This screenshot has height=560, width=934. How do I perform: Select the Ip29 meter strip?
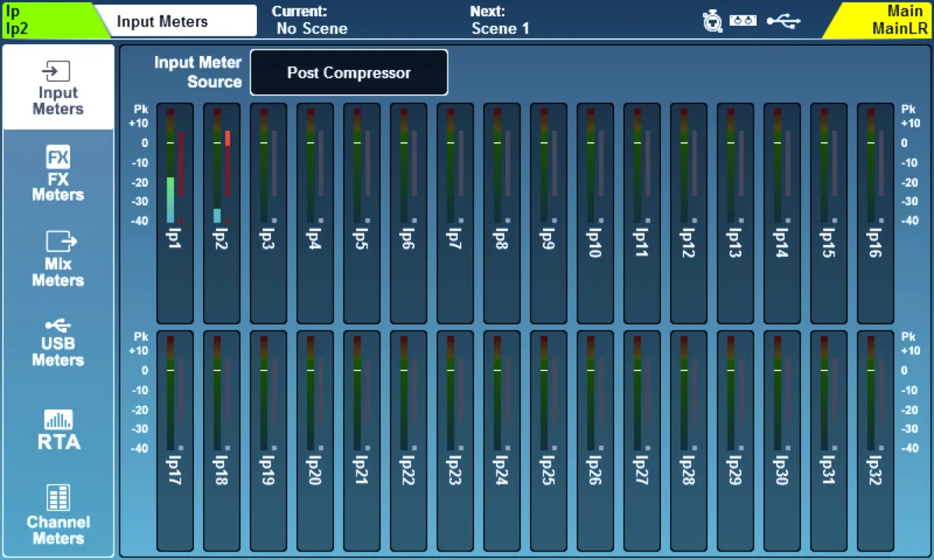736,441
